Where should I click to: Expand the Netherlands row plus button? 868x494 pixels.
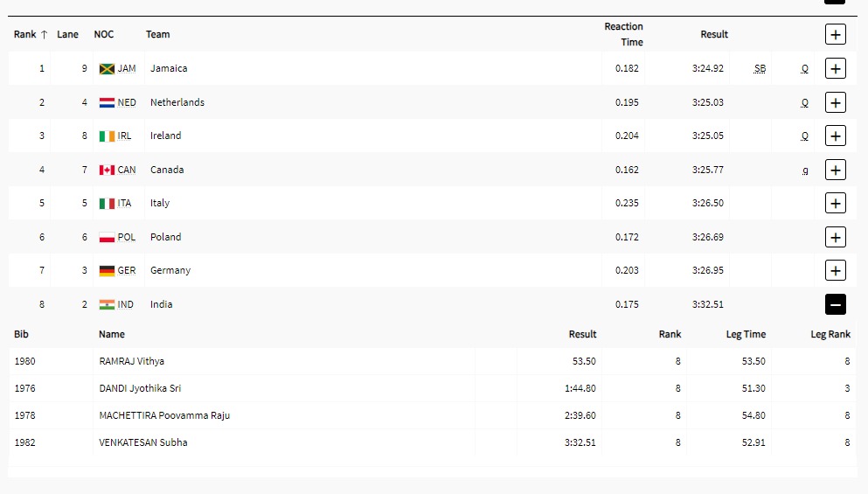[x=835, y=102]
